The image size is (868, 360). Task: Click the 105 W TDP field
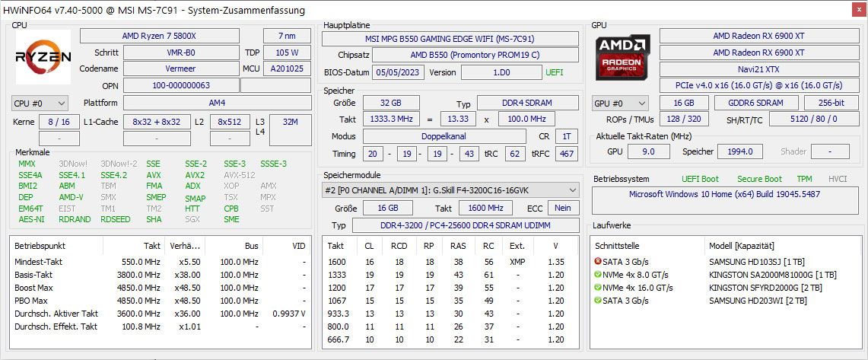[287, 53]
